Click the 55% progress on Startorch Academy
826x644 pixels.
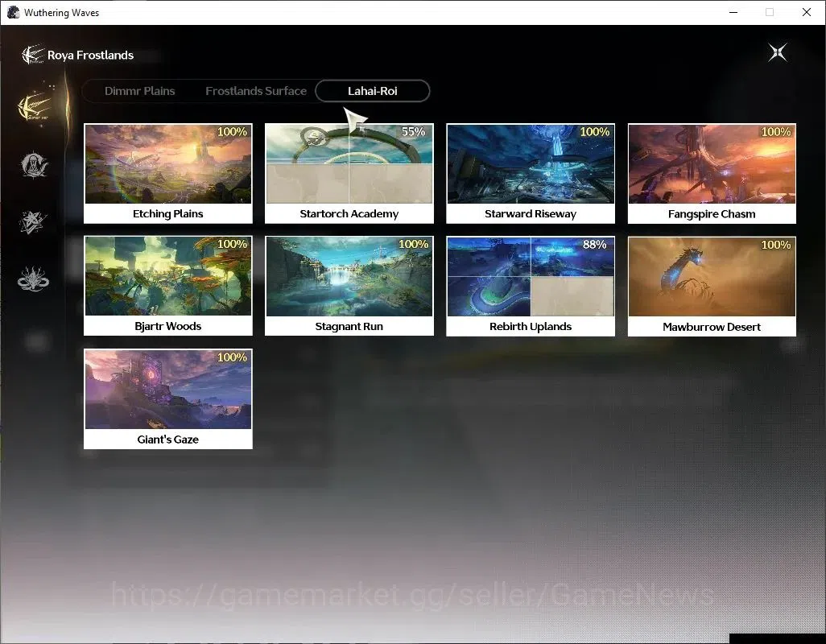click(414, 132)
